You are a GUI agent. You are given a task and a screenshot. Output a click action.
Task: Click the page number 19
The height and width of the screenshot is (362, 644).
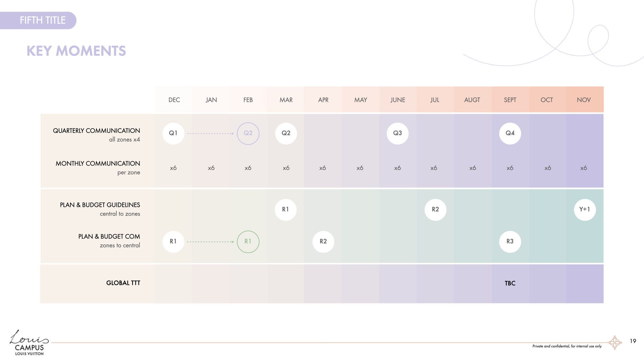click(x=633, y=341)
